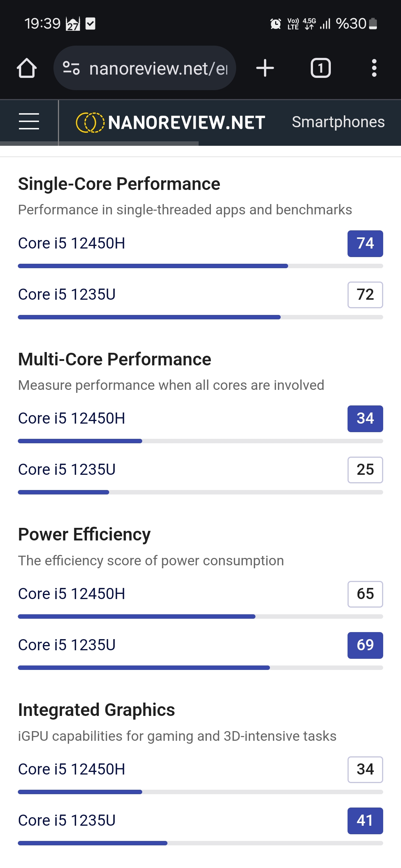Image resolution: width=401 pixels, height=868 pixels.
Task: Open the Smartphones menu item
Action: [338, 122]
